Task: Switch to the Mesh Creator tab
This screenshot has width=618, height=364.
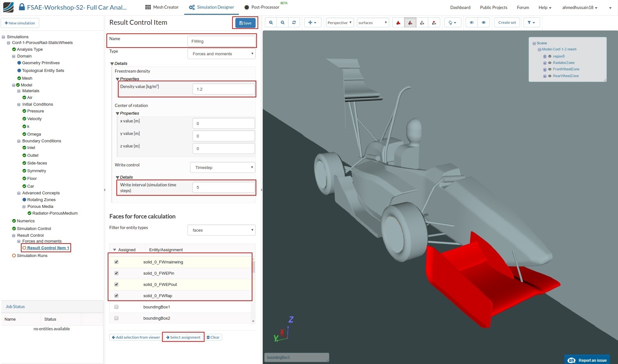Action: click(162, 7)
